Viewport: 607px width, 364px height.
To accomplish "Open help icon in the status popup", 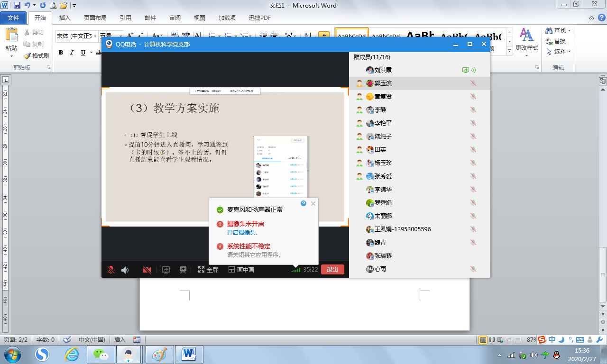I will pyautogui.click(x=303, y=203).
